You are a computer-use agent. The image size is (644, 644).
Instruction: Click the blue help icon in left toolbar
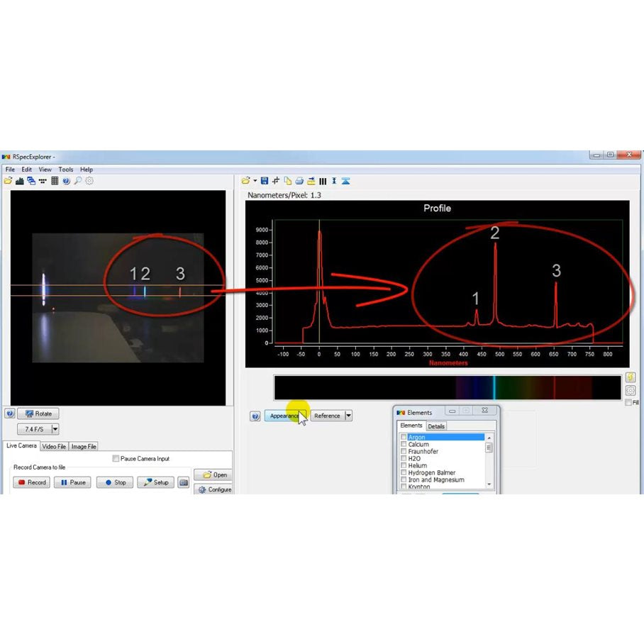click(66, 181)
